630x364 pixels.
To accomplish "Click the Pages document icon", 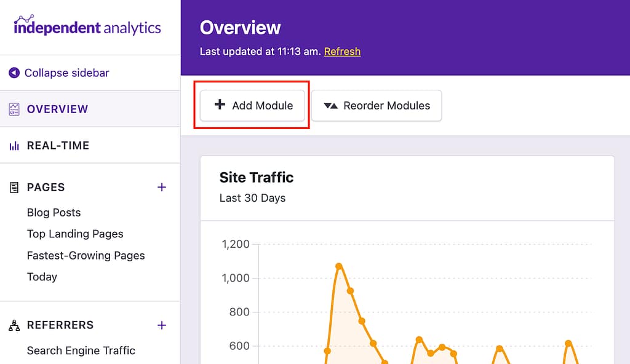I will (x=14, y=187).
